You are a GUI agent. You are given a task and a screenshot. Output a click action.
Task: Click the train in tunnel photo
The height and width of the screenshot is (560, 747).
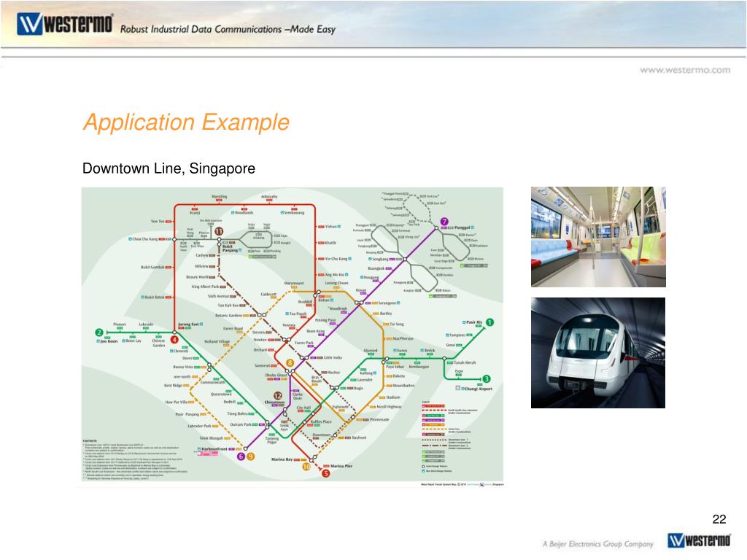pos(598,353)
